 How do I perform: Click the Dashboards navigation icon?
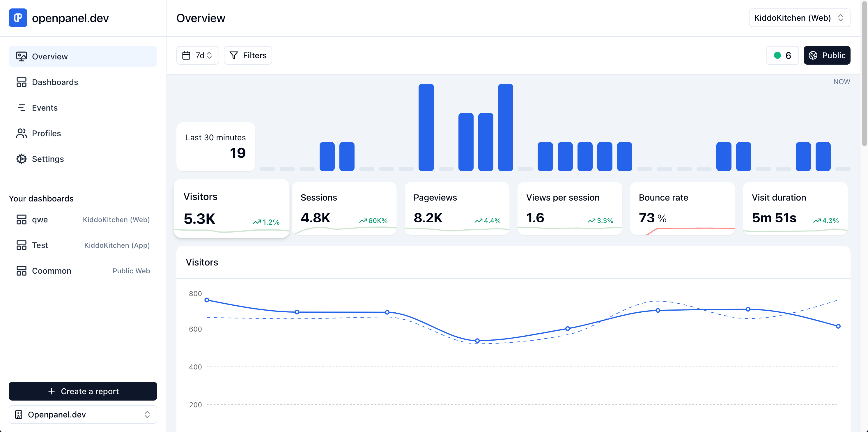click(21, 82)
